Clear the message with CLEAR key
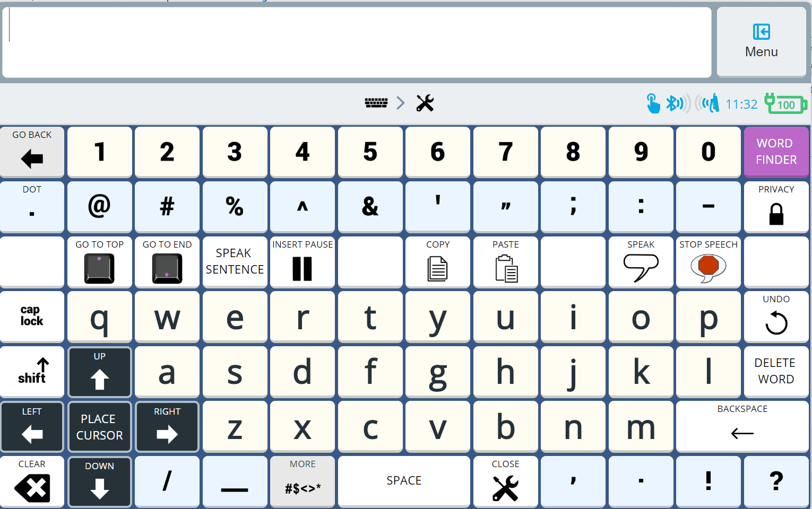The width and height of the screenshot is (812, 509). click(x=32, y=481)
